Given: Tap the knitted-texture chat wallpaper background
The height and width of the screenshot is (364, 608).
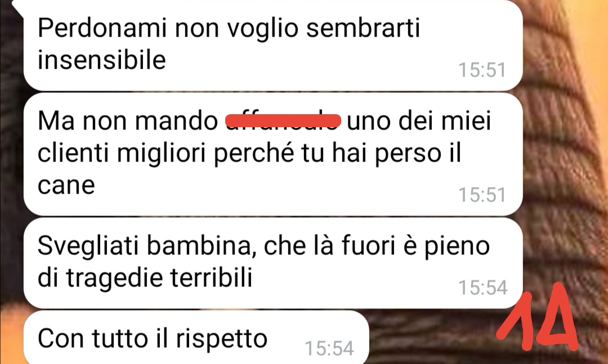Looking at the screenshot, I should (564, 155).
